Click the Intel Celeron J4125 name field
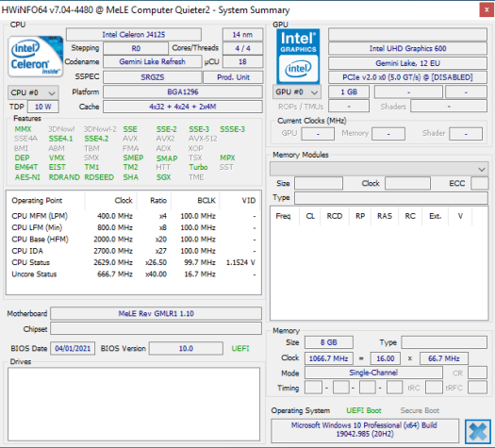 tap(134, 34)
